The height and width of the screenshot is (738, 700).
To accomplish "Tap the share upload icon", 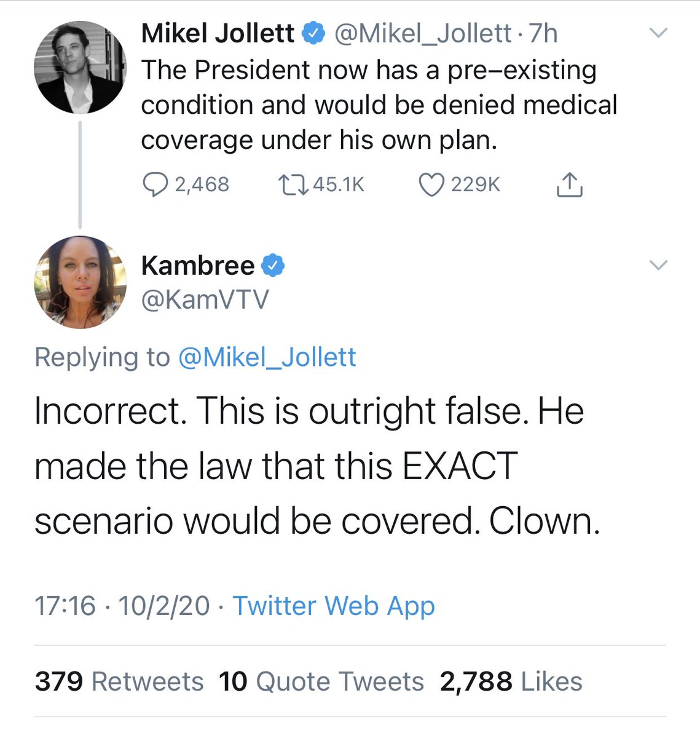I will point(569,184).
